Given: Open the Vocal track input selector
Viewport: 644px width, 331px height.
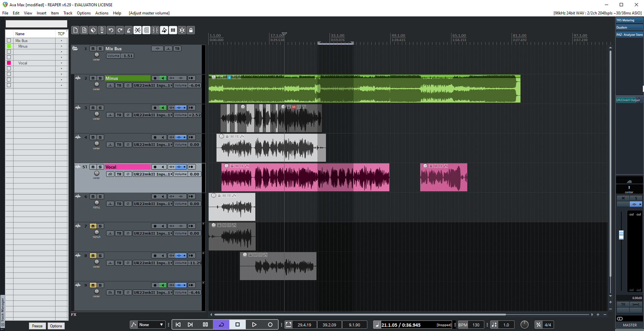Looking at the screenshot, I should pos(153,174).
